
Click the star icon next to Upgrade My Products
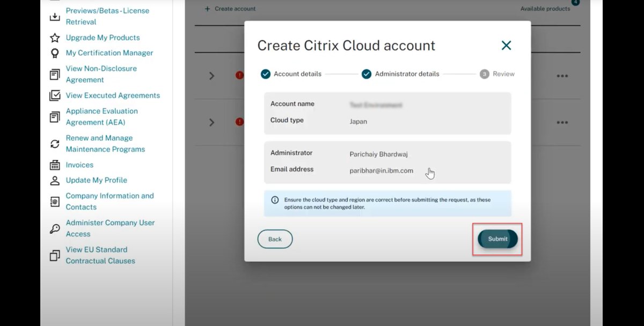click(55, 38)
